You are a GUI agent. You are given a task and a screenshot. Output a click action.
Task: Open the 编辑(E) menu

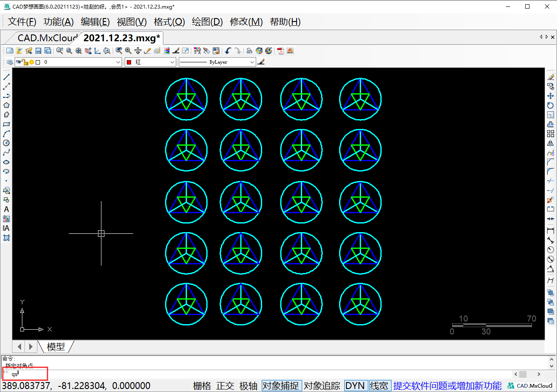[x=95, y=22]
